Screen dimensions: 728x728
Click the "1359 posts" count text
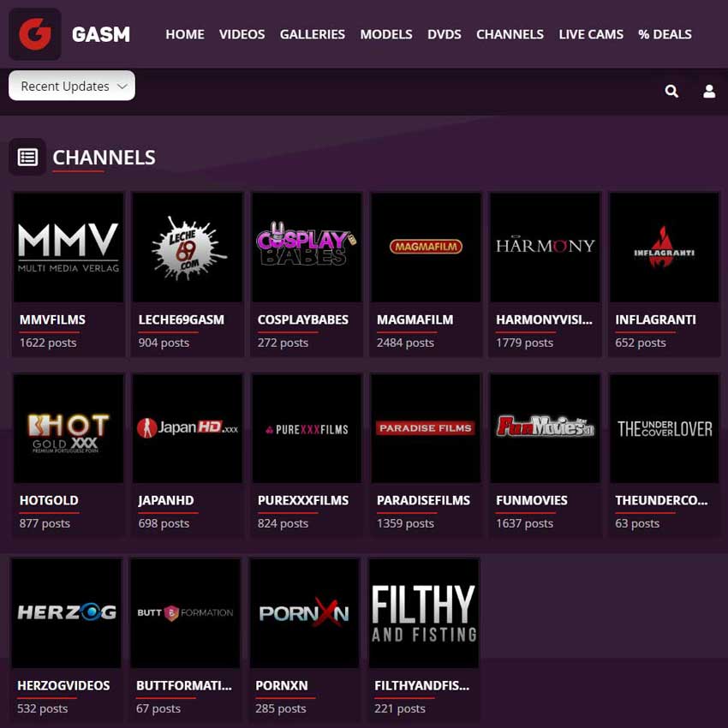pos(405,523)
